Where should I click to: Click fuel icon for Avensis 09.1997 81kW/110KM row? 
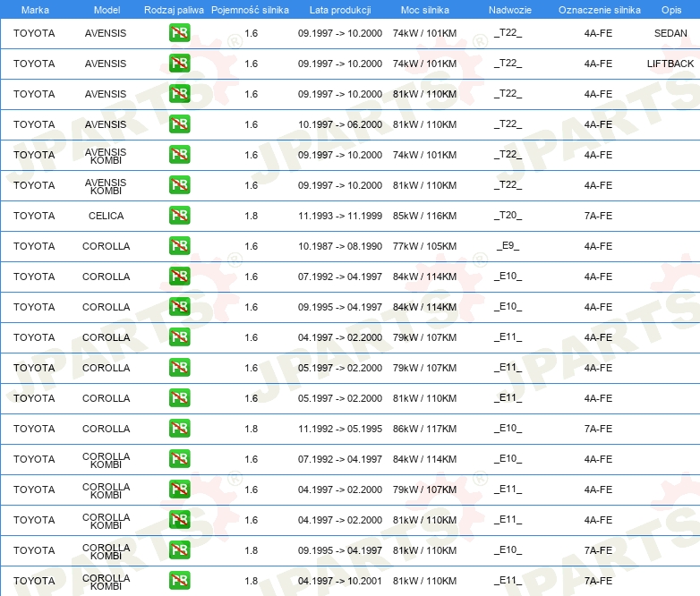click(179, 93)
